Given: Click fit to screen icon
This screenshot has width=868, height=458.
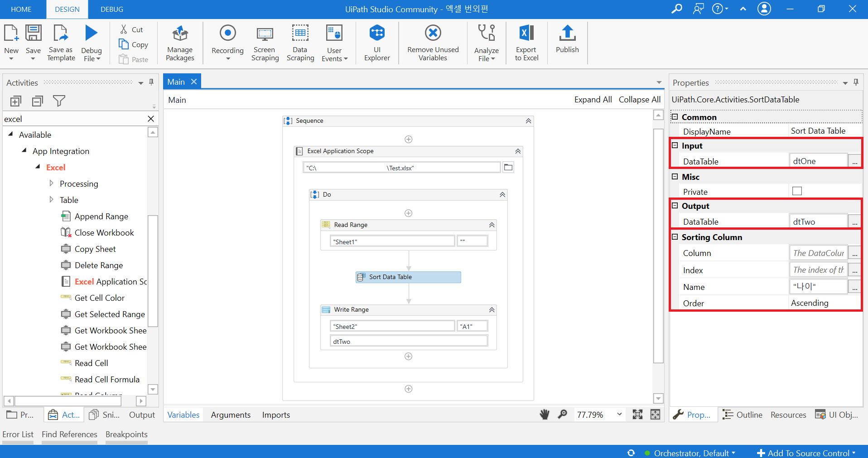Looking at the screenshot, I should 637,415.
